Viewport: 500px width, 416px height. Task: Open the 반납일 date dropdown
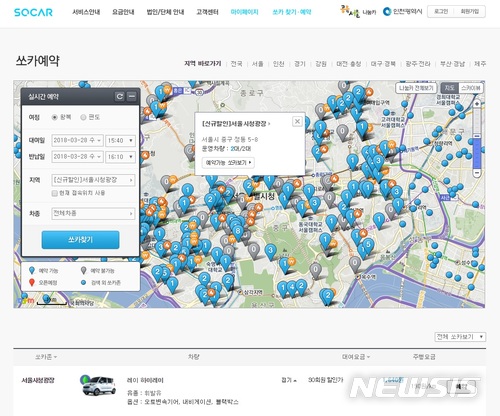tap(77, 157)
